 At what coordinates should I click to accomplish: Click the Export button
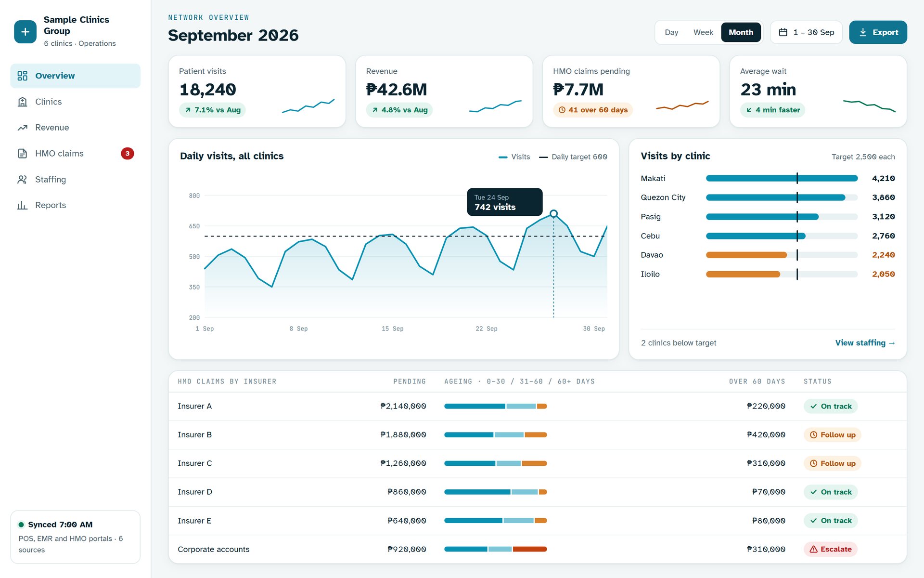coord(878,32)
